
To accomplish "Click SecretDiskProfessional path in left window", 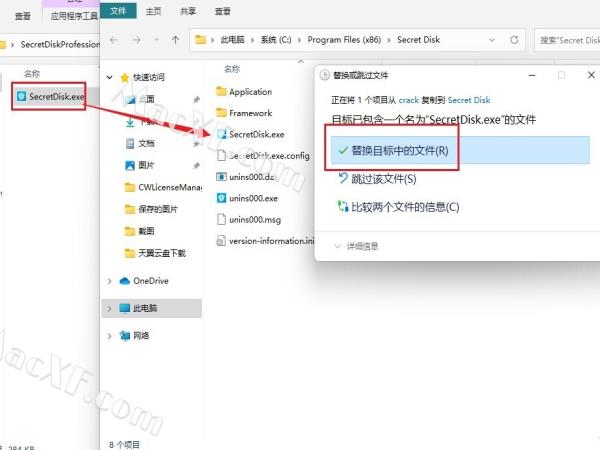I will tap(60, 44).
